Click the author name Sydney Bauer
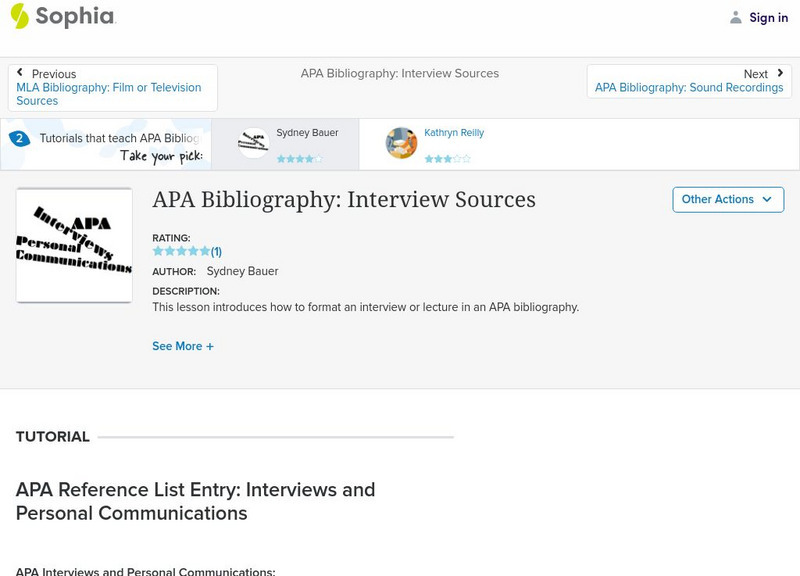This screenshot has width=800, height=576. [x=242, y=271]
